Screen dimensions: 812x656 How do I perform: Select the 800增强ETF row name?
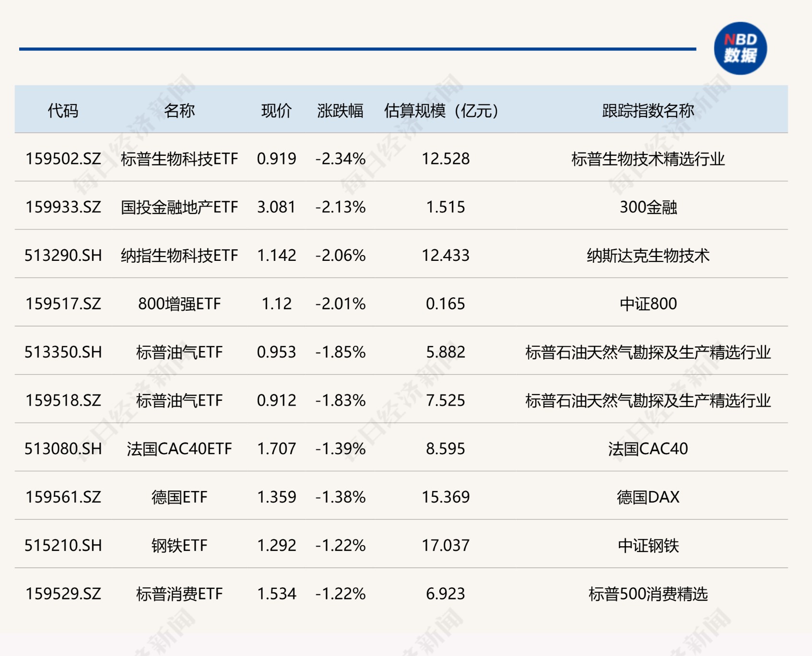[x=179, y=304]
